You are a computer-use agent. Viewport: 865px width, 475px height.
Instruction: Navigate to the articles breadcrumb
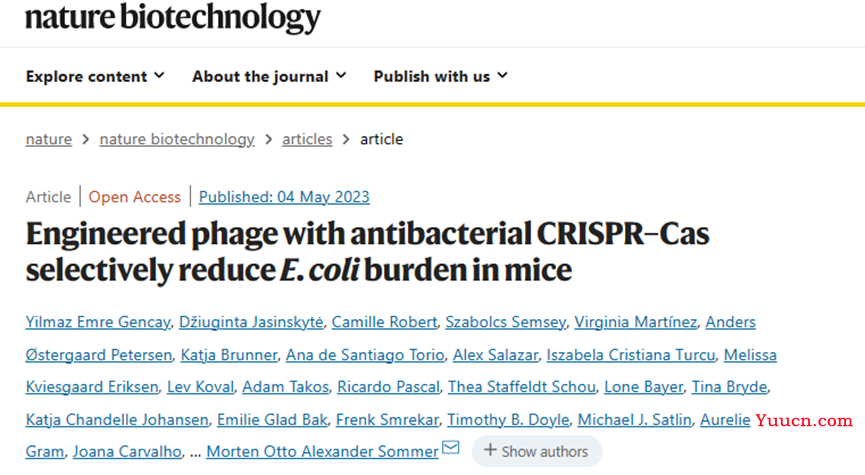[307, 139]
